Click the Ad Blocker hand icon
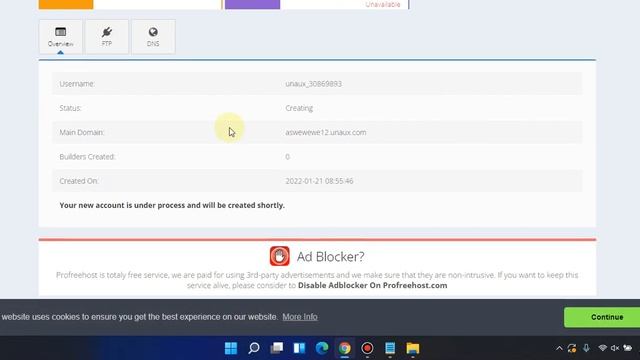Viewport: 640px width, 360px height. 280,256
